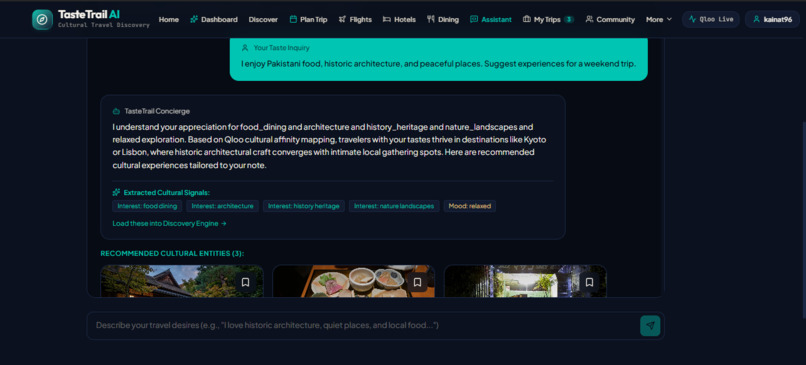This screenshot has width=806, height=365.
Task: Click the send message arrow button
Action: pos(650,325)
